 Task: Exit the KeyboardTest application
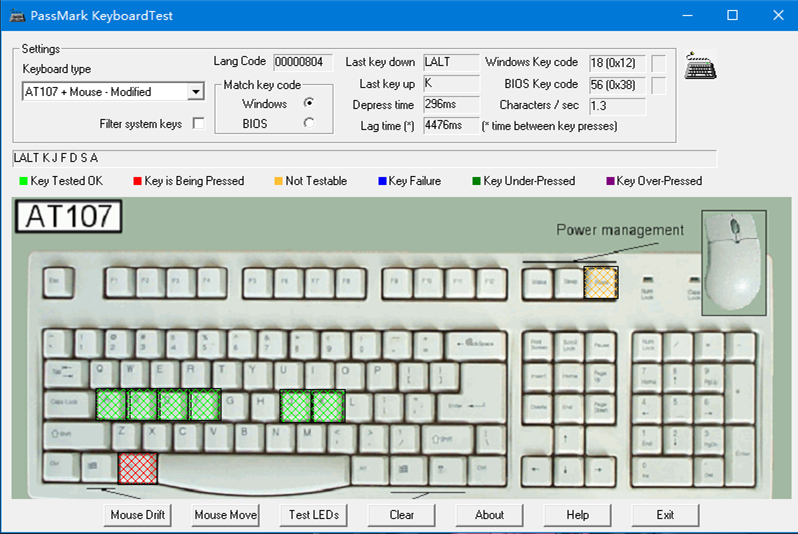click(x=665, y=515)
